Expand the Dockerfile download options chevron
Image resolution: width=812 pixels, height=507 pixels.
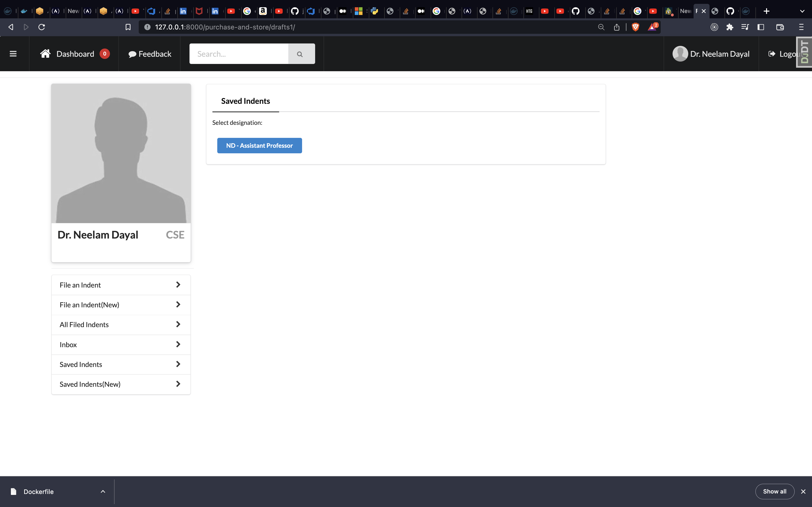[103, 492]
